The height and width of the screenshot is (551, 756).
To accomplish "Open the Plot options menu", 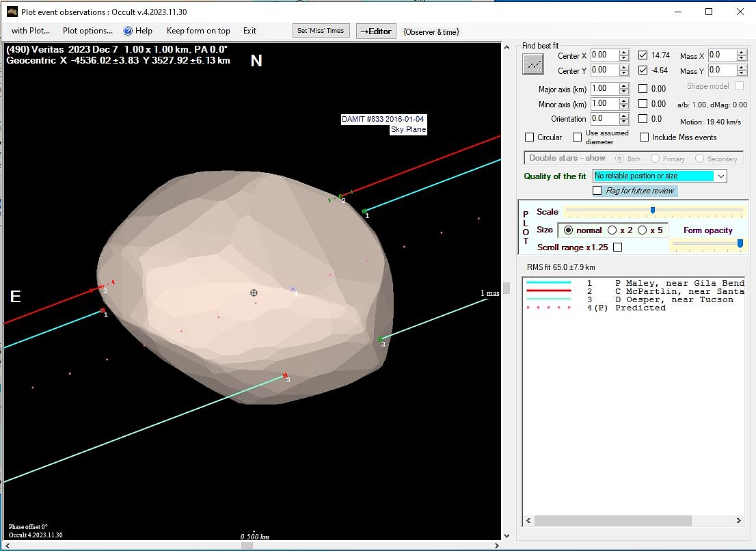I will [x=87, y=31].
